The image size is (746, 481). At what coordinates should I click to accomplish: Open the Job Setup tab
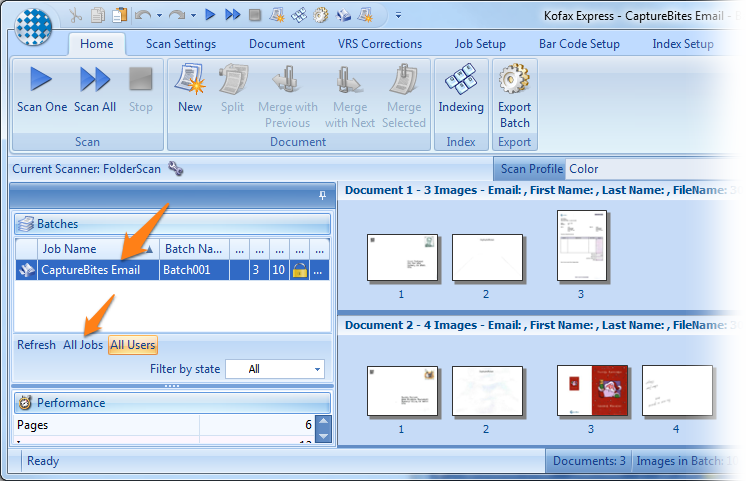tap(480, 44)
